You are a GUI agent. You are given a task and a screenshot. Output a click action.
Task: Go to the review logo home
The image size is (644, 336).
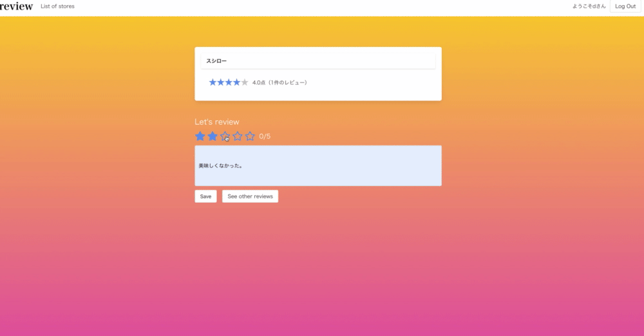(x=17, y=6)
